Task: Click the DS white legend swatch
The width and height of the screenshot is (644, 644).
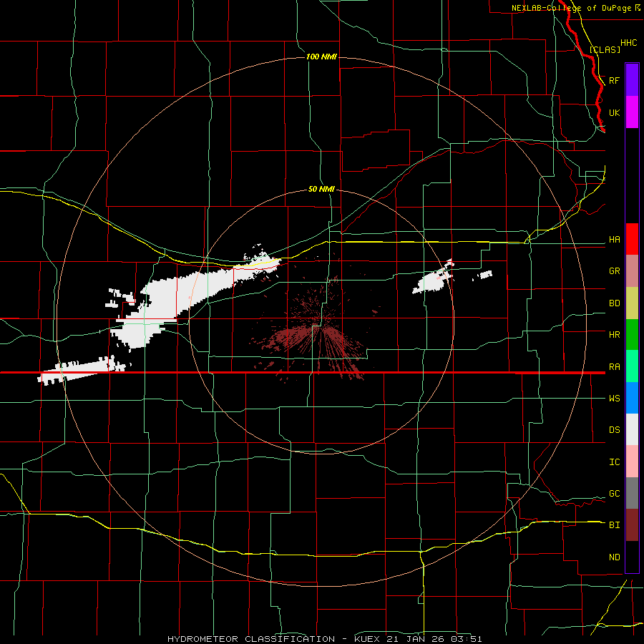Action: click(632, 429)
